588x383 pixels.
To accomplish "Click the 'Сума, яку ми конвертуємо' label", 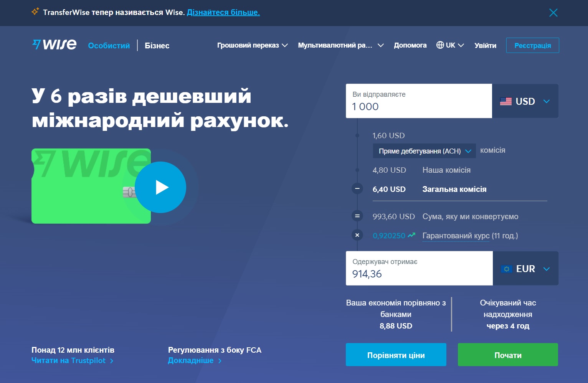I will click(470, 216).
